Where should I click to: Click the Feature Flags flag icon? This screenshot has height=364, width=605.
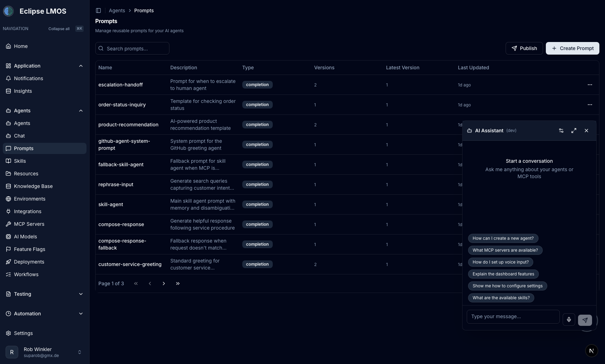pyautogui.click(x=8, y=249)
